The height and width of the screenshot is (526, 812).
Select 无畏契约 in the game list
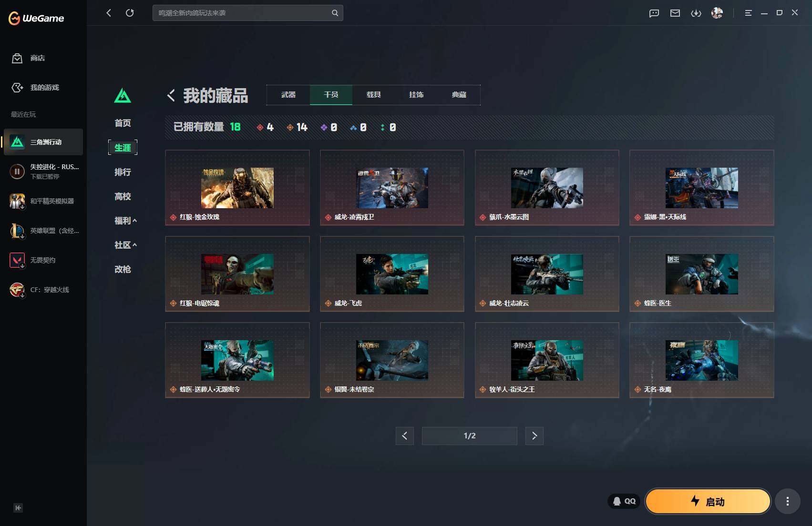pyautogui.click(x=43, y=260)
